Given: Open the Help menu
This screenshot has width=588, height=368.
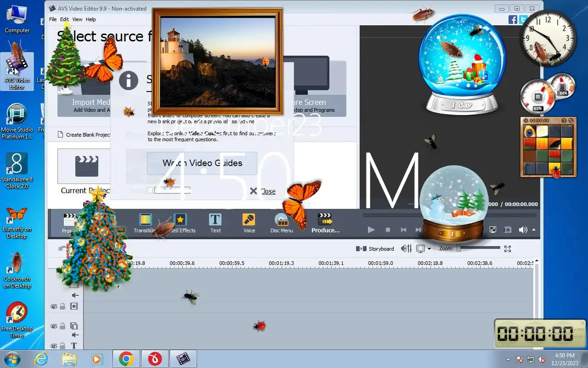Looking at the screenshot, I should (91, 19).
